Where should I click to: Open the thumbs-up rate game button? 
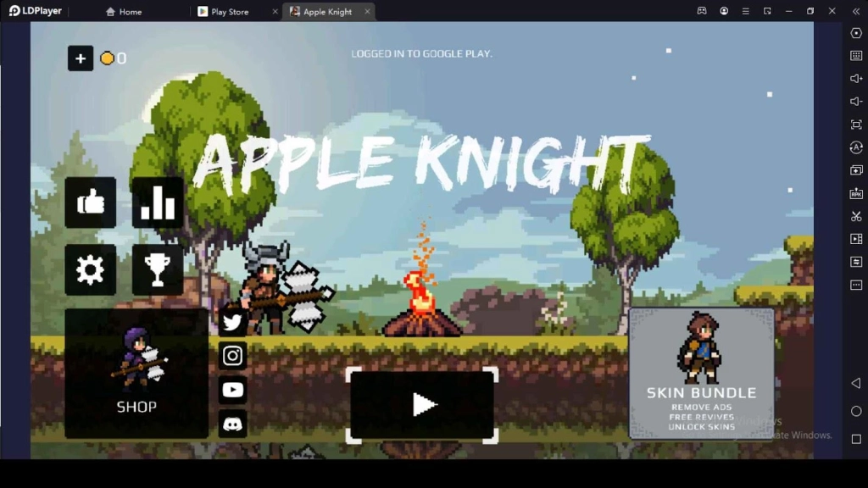point(91,202)
